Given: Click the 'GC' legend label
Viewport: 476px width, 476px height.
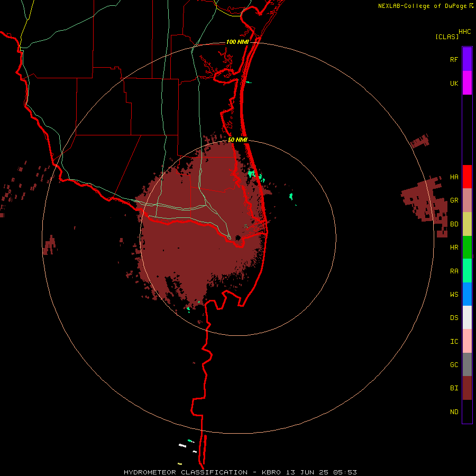Looking at the screenshot, I should pyautogui.click(x=454, y=365).
